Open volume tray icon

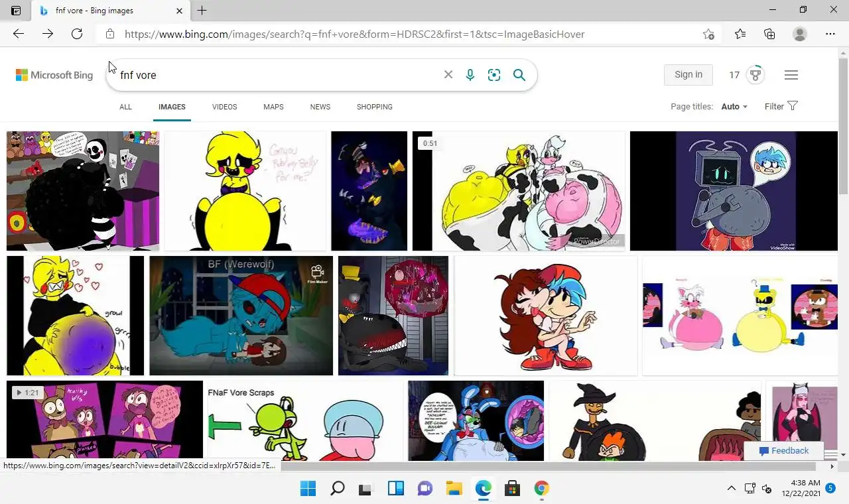[x=766, y=489]
